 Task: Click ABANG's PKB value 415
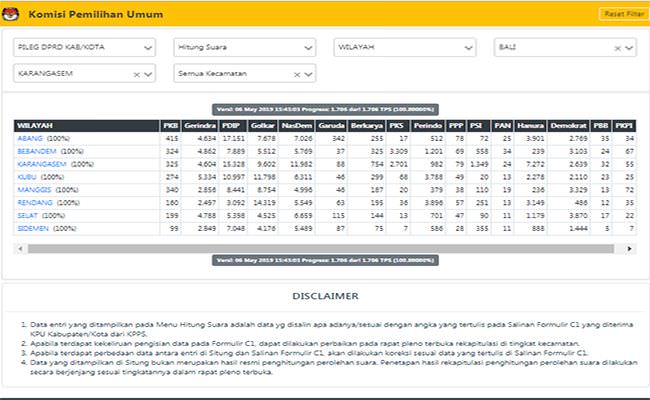[x=172, y=138]
